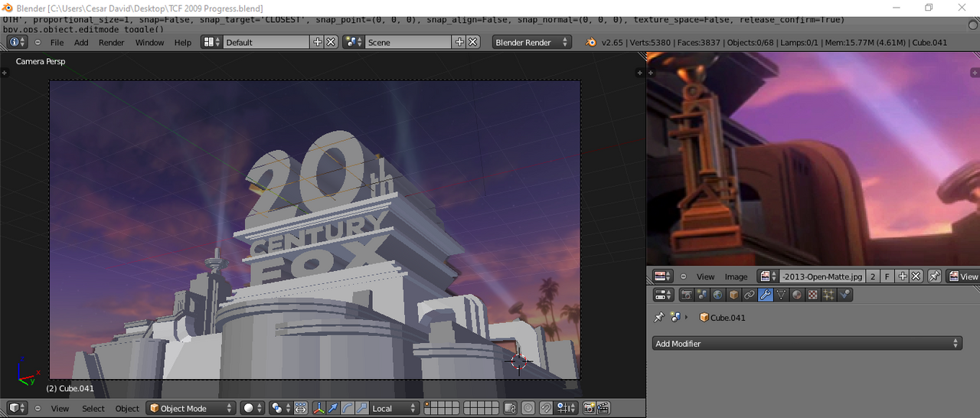Viewport: 980px width, 418px height.
Task: Toggle the fake user F button for image
Action: click(887, 276)
